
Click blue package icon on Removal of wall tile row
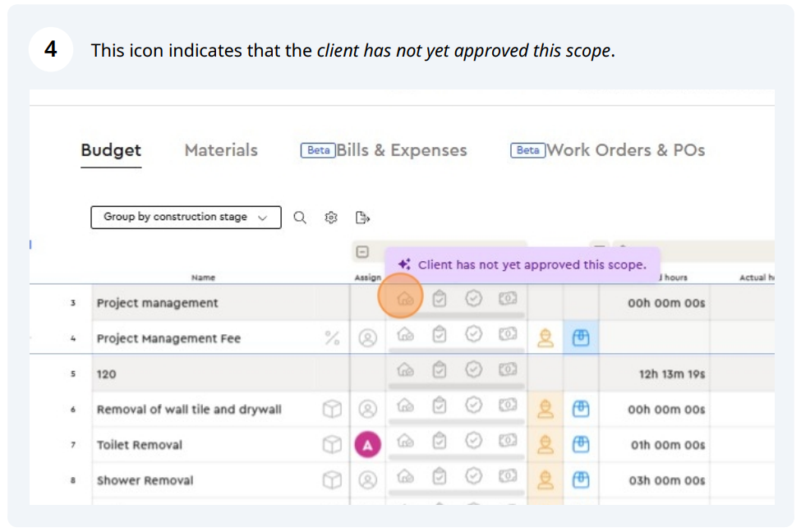coord(581,409)
